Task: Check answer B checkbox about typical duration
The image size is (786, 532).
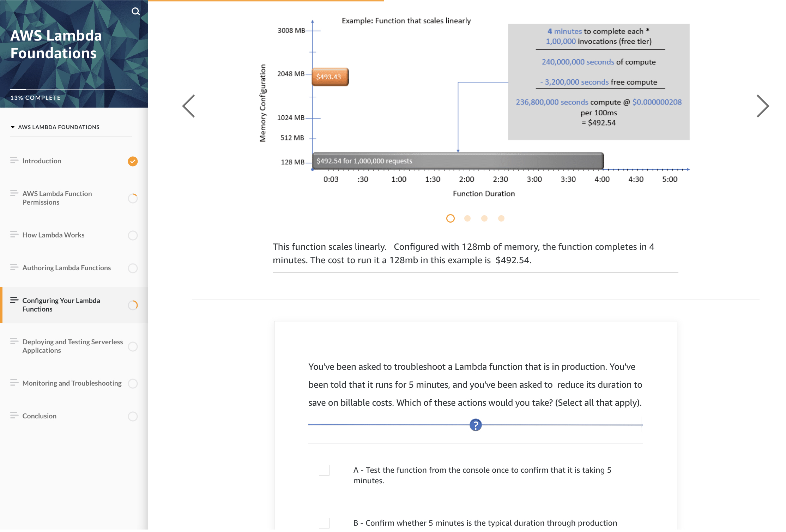Action: (324, 523)
